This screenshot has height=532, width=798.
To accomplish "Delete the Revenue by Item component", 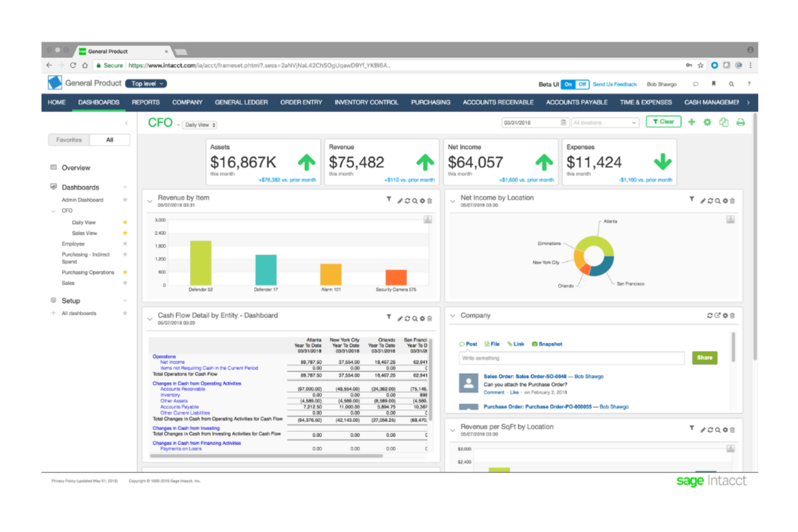I will click(429, 199).
